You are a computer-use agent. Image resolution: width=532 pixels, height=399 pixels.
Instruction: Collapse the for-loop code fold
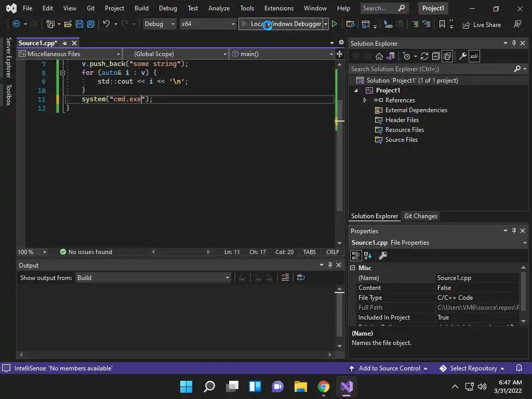62,73
